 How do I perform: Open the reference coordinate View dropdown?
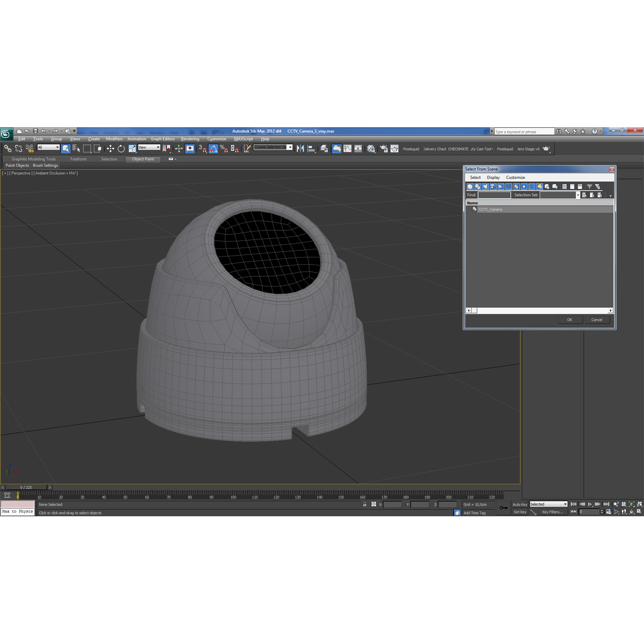pos(149,147)
